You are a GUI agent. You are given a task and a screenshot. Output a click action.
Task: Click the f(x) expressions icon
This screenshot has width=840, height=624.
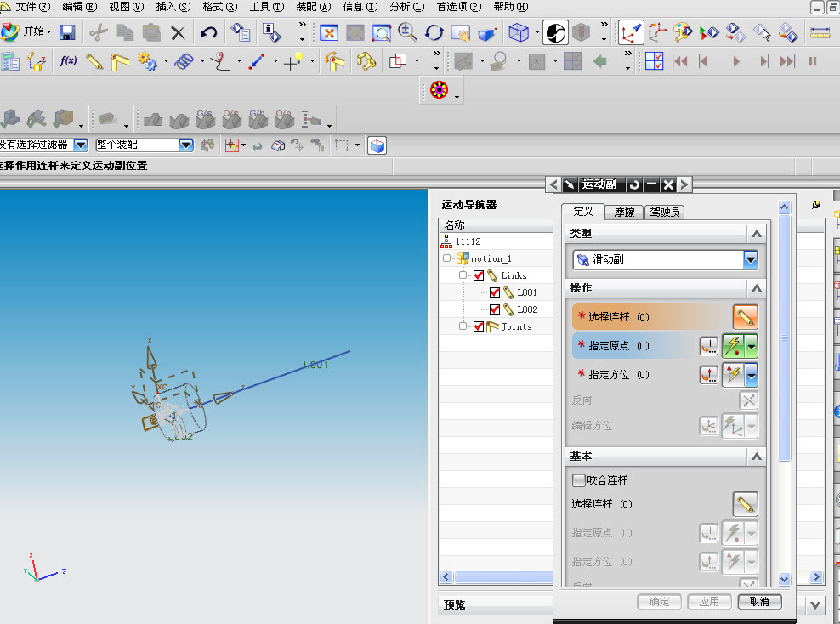(67, 61)
